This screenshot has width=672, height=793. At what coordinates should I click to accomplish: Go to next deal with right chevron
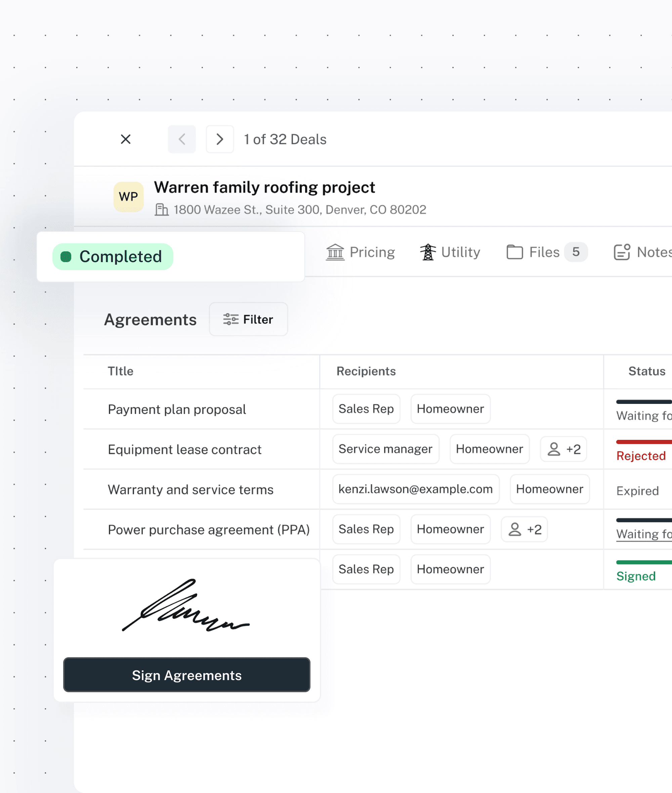coord(220,139)
